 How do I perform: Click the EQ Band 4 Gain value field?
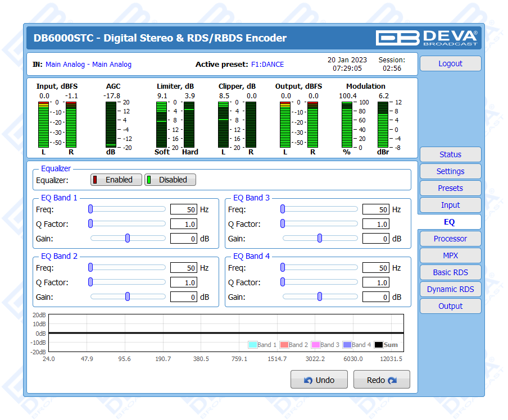[376, 297]
